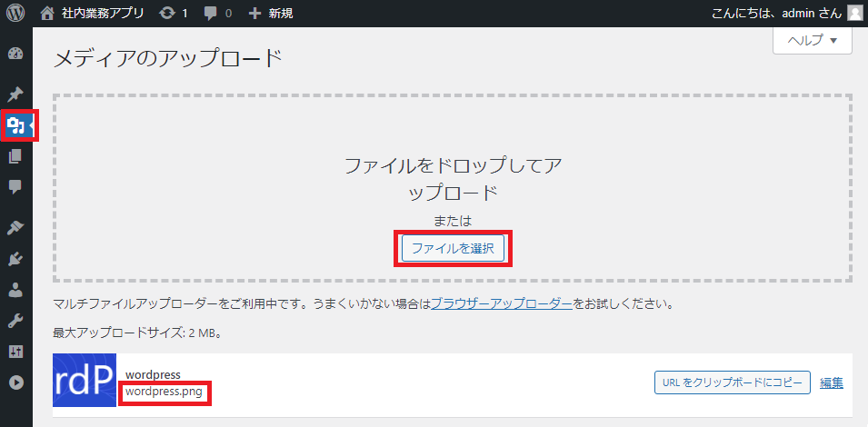The image size is (868, 427).
Task: Open the comments bubble showing 0
Action: pyautogui.click(x=217, y=13)
